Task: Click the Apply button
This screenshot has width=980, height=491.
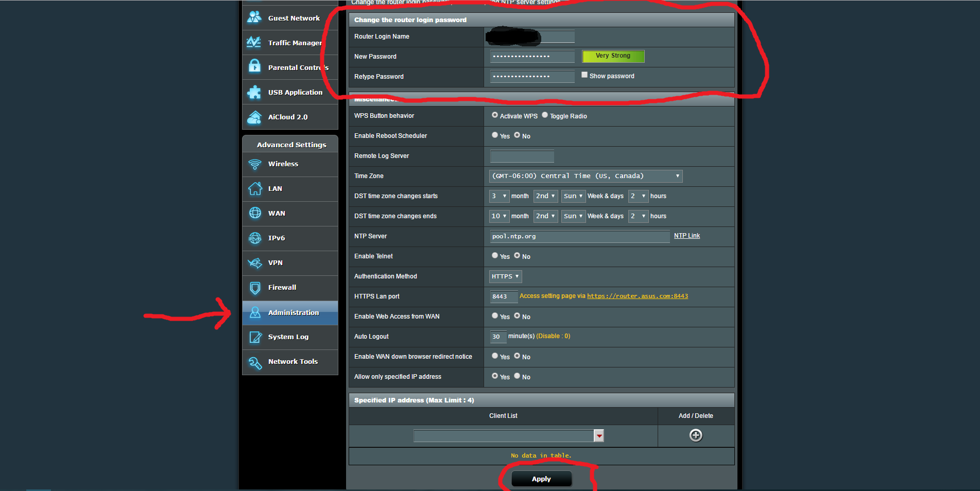Action: point(541,478)
